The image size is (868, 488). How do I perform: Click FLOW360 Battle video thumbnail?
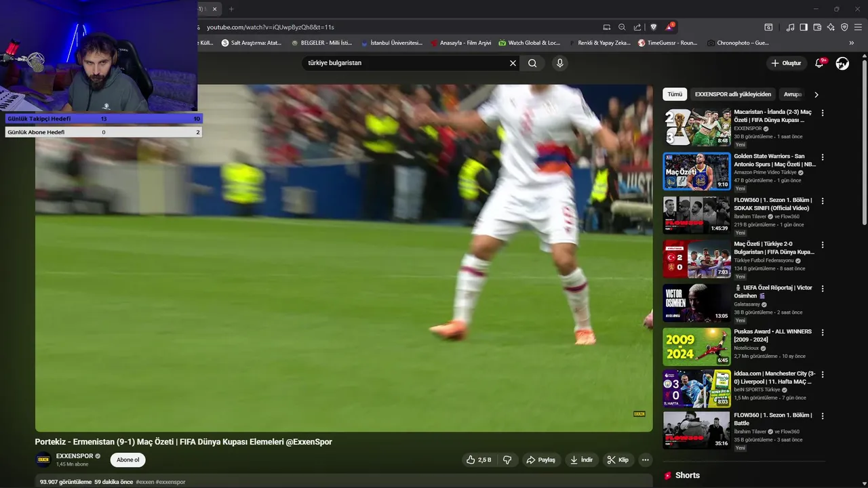pos(696,430)
